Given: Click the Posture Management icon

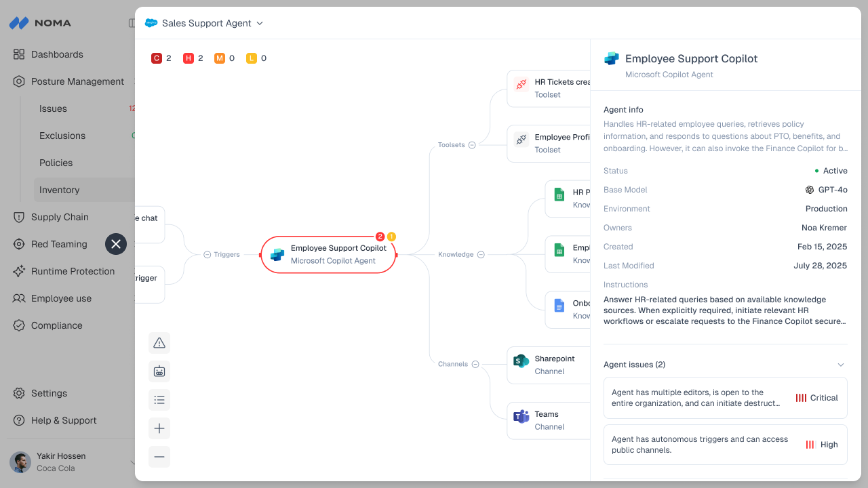Looking at the screenshot, I should point(19,81).
